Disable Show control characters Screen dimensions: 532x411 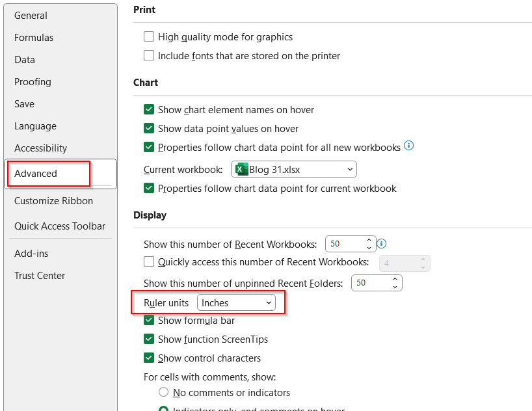[148, 358]
